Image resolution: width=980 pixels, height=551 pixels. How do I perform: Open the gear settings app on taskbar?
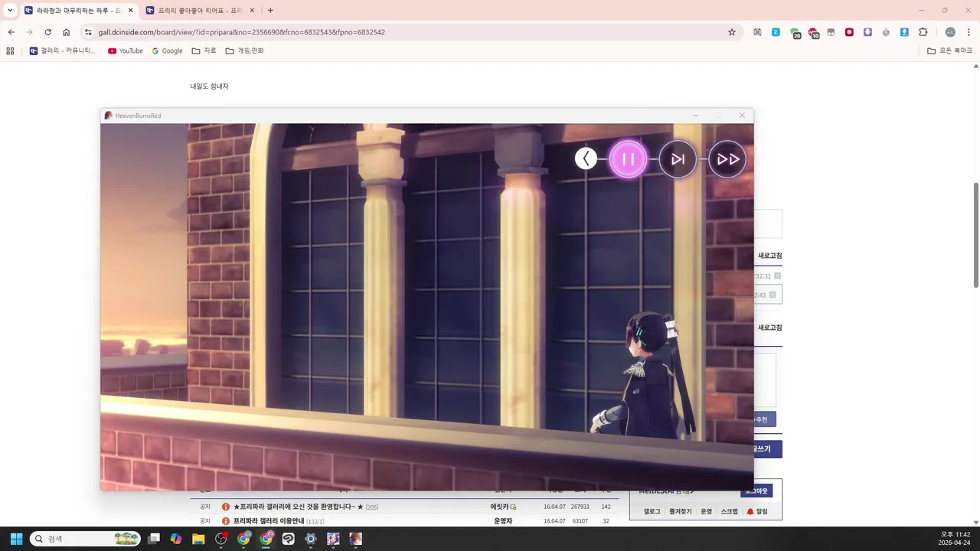click(311, 539)
